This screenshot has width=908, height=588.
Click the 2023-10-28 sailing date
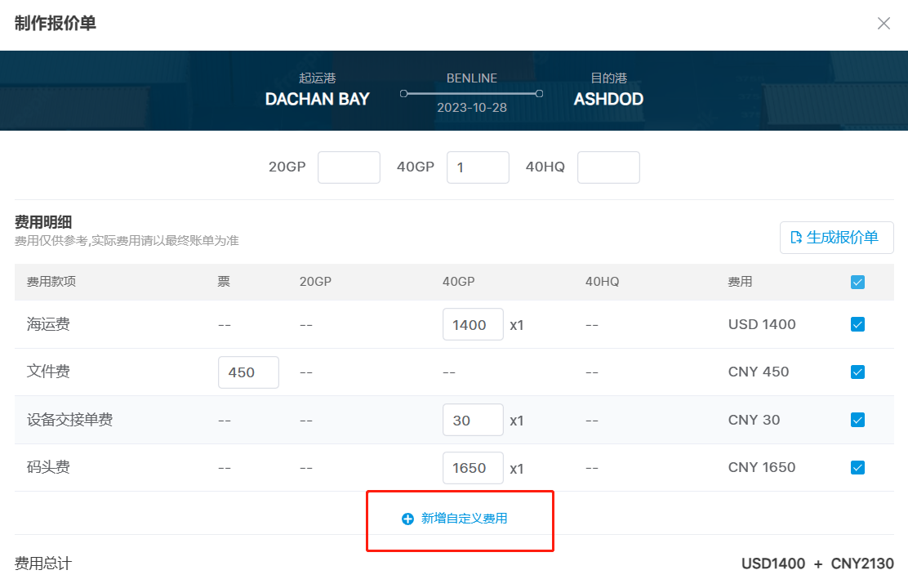point(471,108)
